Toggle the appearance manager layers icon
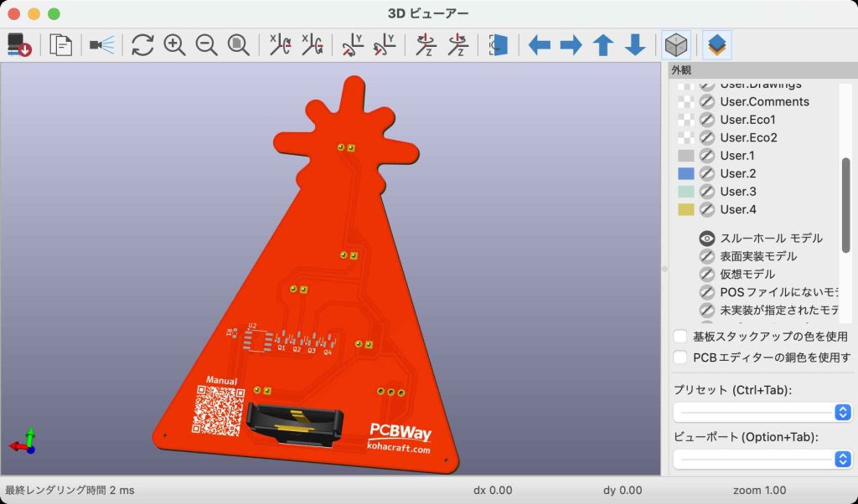The image size is (858, 504). tap(716, 44)
